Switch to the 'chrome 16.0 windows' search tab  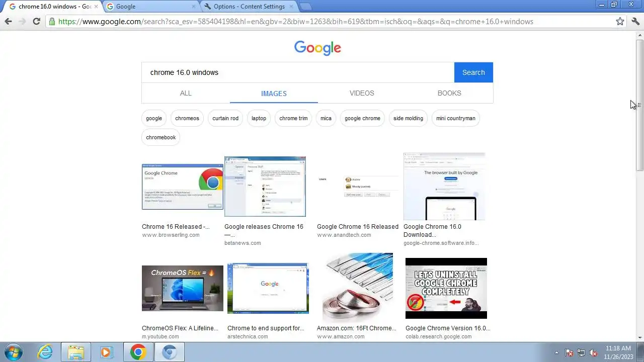point(52,7)
